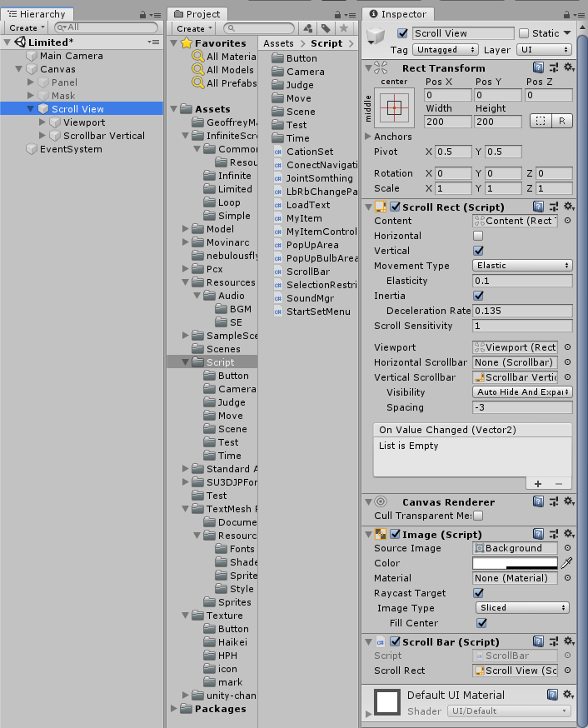Click the save search star icon
The image size is (588, 728).
[x=343, y=28]
